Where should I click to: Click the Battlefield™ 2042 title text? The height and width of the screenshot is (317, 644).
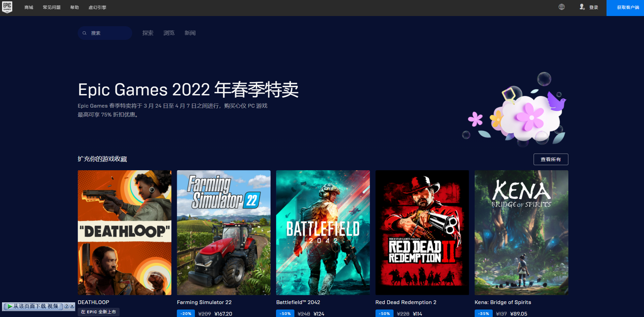tap(298, 302)
